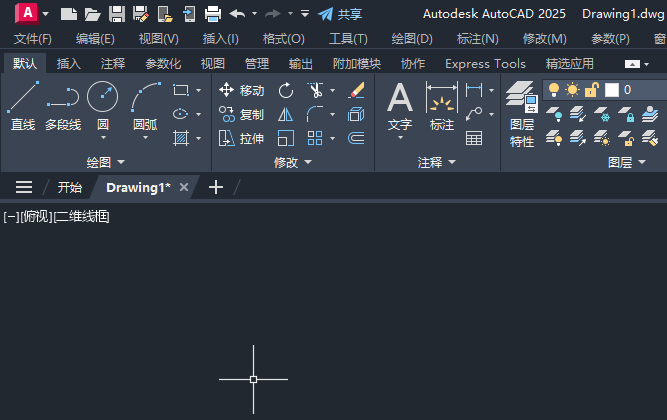Click the Dimension (标注) button

442,106
